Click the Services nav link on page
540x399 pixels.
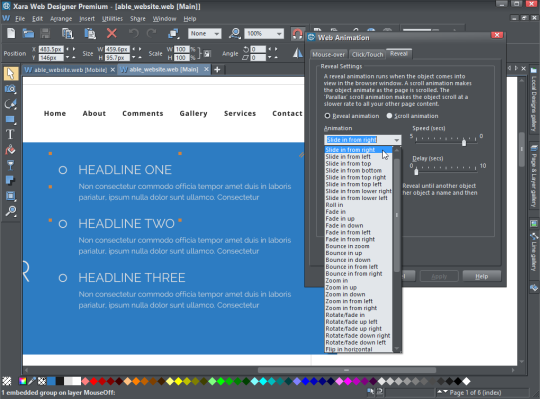[x=240, y=113]
